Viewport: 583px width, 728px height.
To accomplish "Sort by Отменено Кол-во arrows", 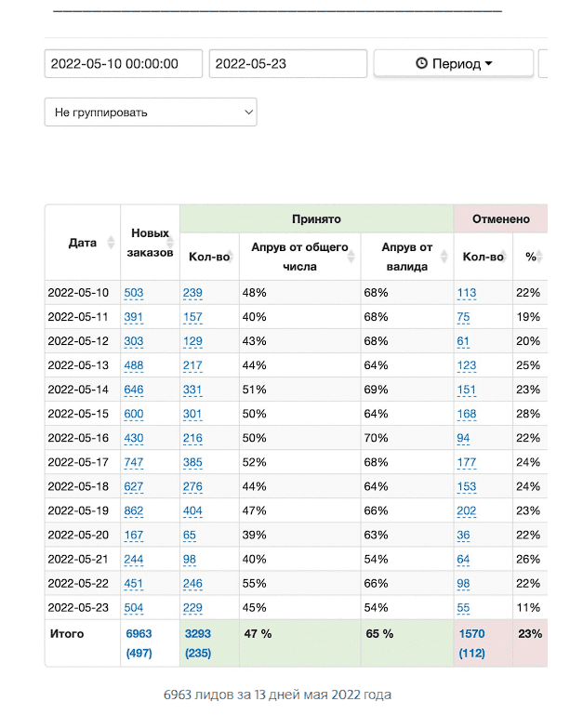I will 503,257.
